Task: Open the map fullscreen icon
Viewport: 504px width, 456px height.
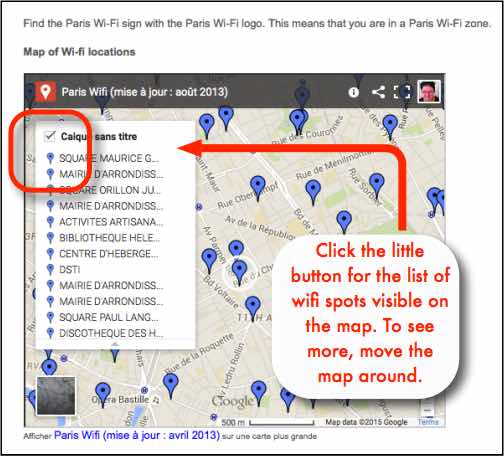Action: click(x=402, y=92)
